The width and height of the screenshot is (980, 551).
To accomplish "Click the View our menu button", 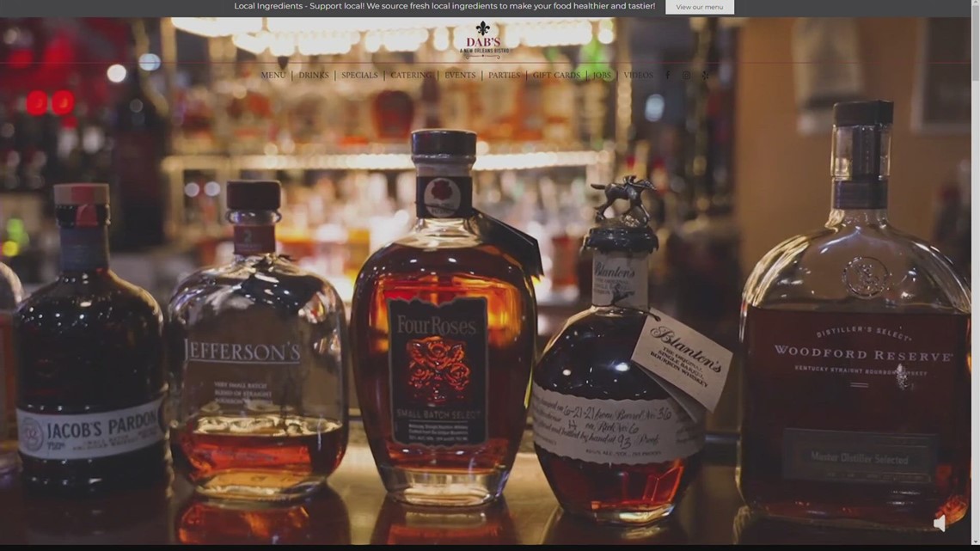I will (x=700, y=7).
